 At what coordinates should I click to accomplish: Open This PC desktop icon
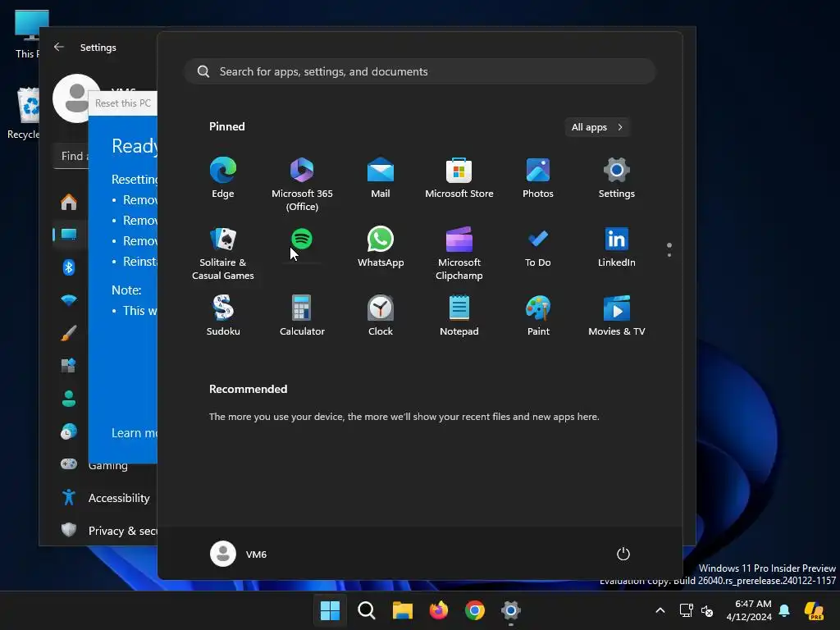point(30,34)
